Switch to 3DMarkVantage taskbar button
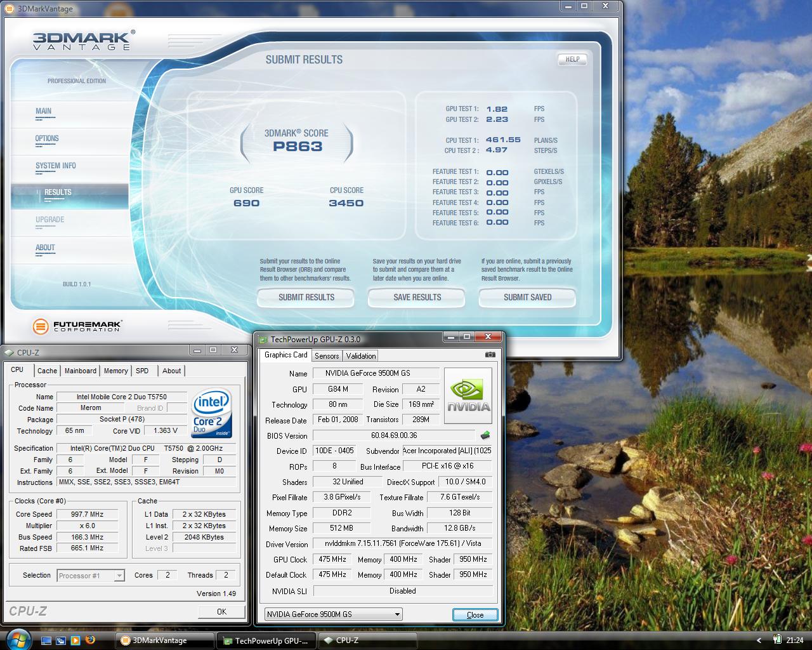This screenshot has height=650, width=812. click(x=165, y=640)
